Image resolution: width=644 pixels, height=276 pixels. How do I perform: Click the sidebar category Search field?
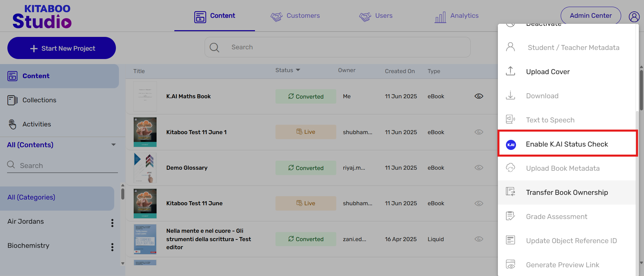[62, 165]
